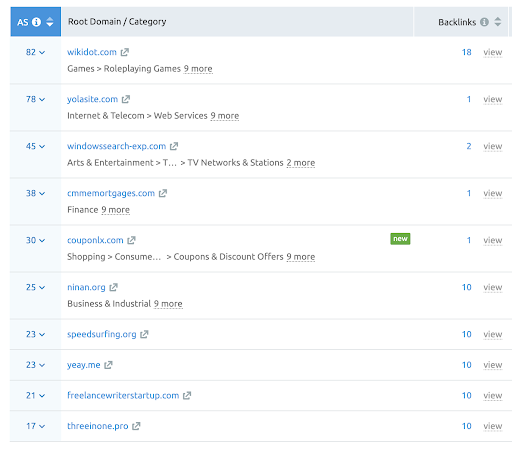This screenshot has height=450, width=512.
Task: Click the 10 backlinks count for threeinone.pro
Action: point(467,426)
